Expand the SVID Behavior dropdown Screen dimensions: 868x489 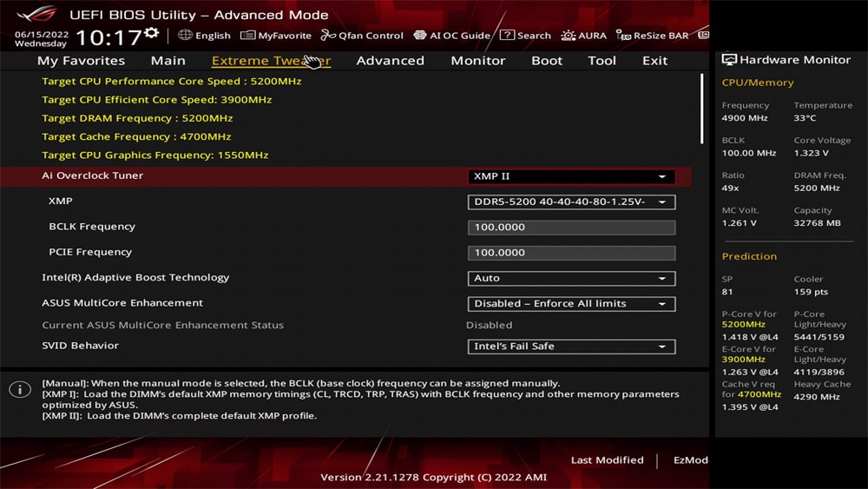click(571, 346)
